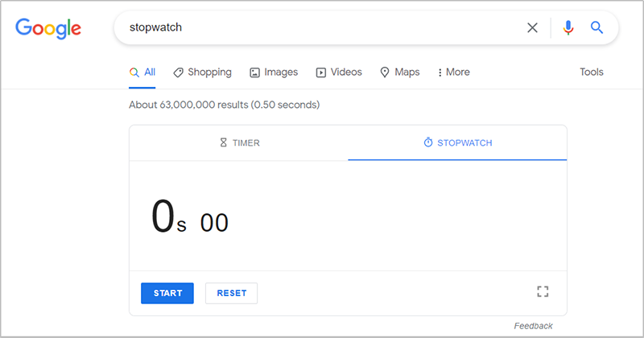Switch to Images results tab
The width and height of the screenshot is (644, 338).
point(274,72)
